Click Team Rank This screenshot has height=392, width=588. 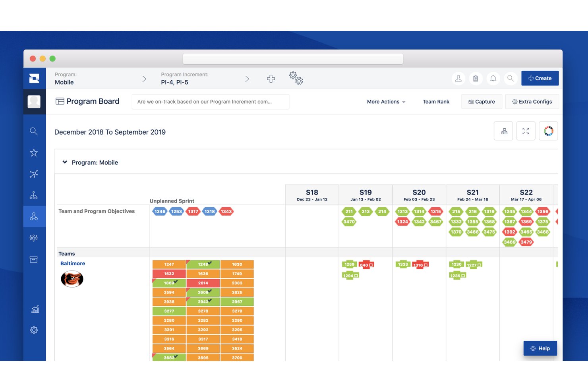[436, 102]
